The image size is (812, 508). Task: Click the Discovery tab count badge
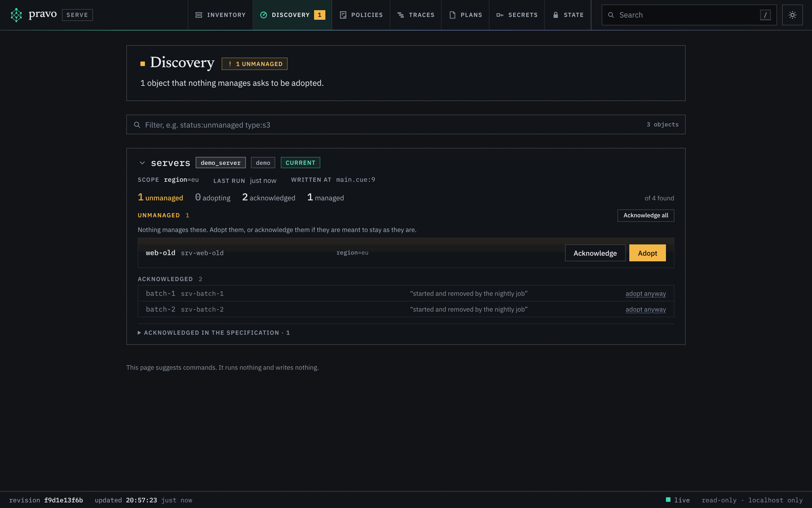[319, 15]
